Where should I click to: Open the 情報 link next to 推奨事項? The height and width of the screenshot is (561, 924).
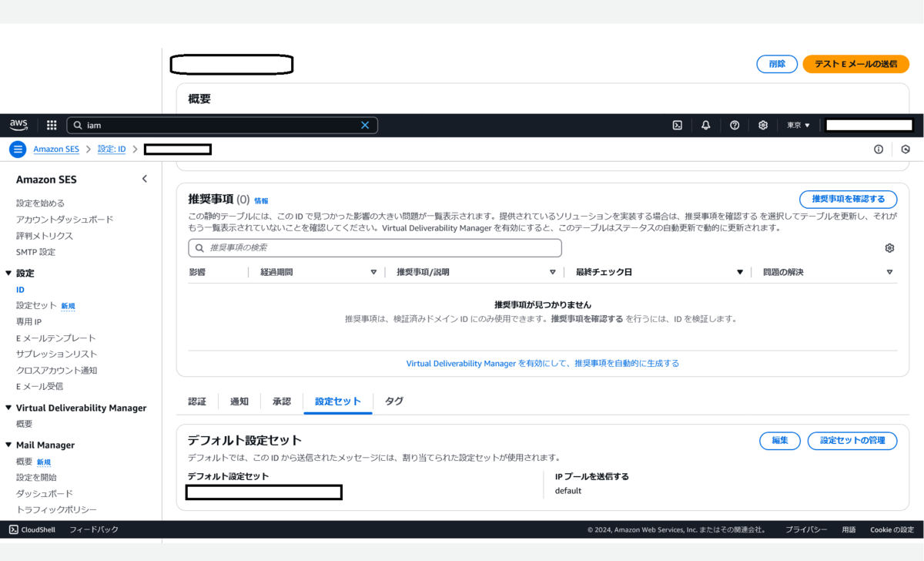click(x=262, y=200)
